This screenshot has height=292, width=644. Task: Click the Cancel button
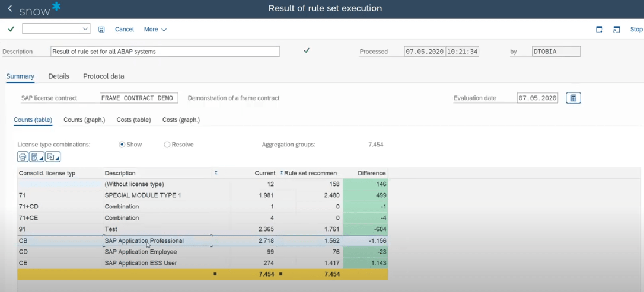click(x=125, y=30)
